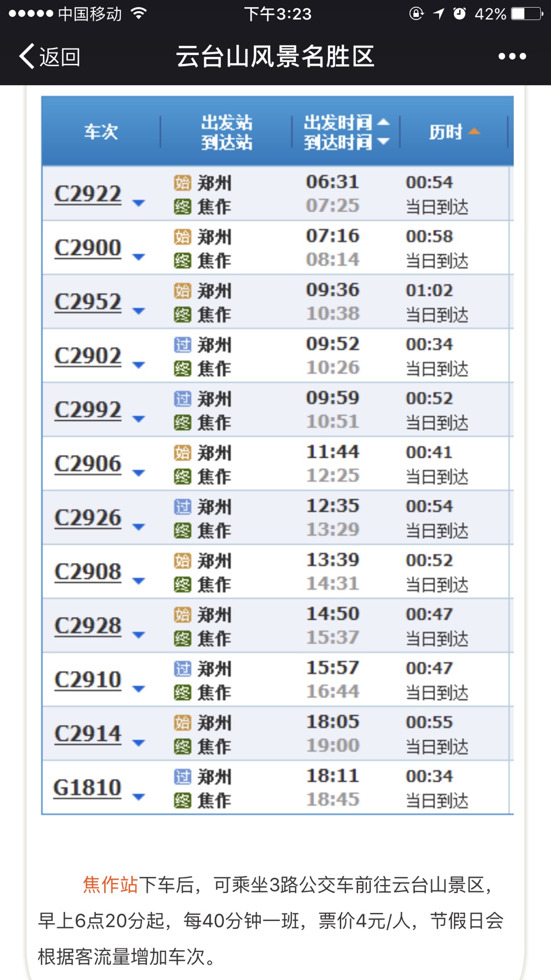The height and width of the screenshot is (980, 551).
Task: Tap the orange 焦作站 text link
Action: [110, 885]
